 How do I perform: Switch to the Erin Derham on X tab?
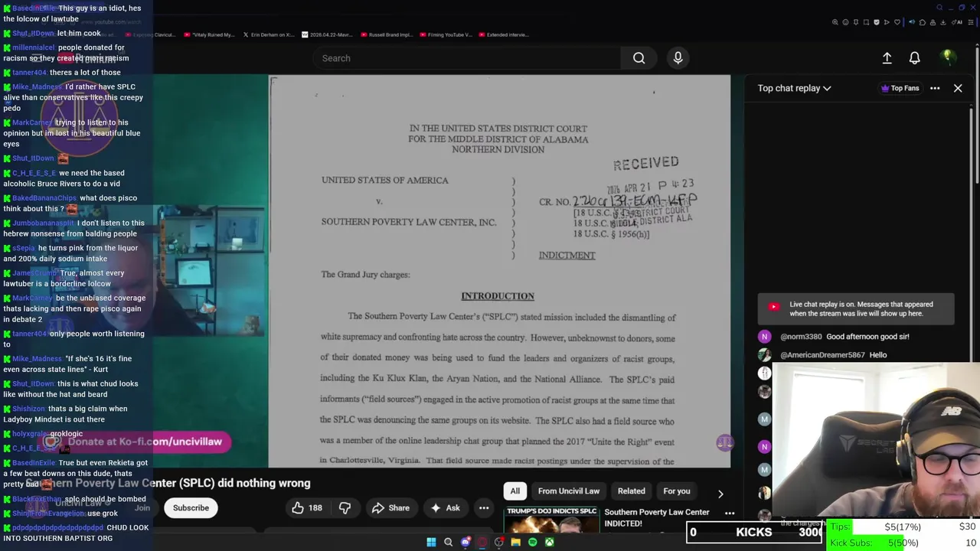[x=269, y=34]
